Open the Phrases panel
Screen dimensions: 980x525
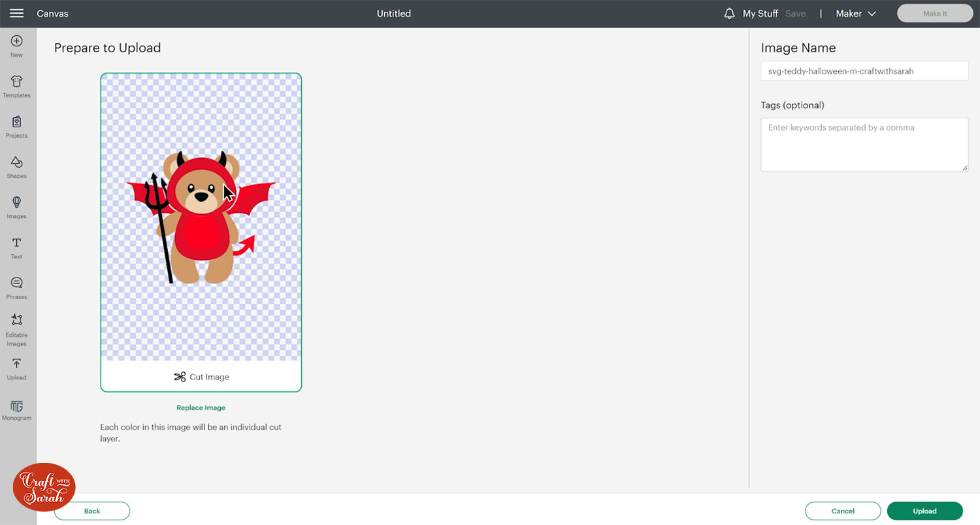tap(17, 288)
